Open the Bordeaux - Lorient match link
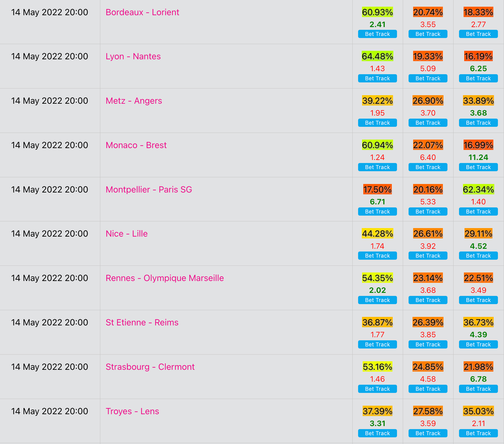The width and height of the screenshot is (504, 444). [x=142, y=12]
